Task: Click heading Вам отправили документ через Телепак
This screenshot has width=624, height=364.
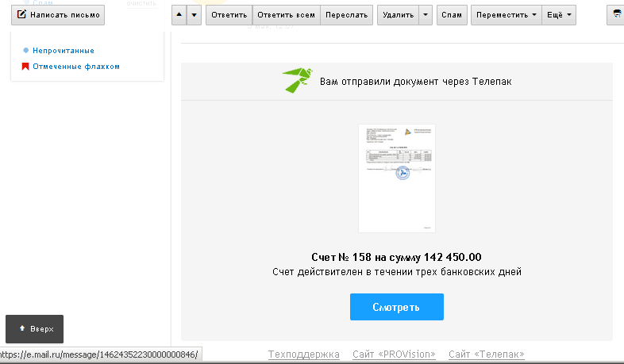Action: pyautogui.click(x=415, y=82)
